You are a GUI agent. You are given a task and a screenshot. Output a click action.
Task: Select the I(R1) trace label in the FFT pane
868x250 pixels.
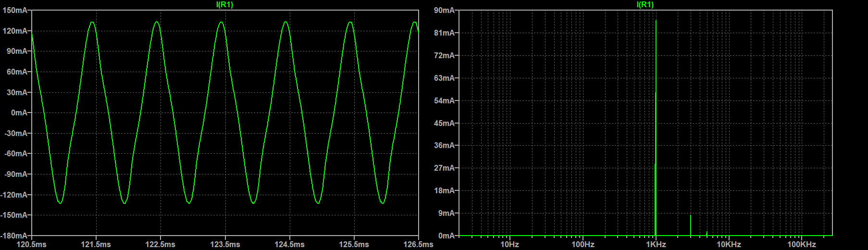(645, 4)
